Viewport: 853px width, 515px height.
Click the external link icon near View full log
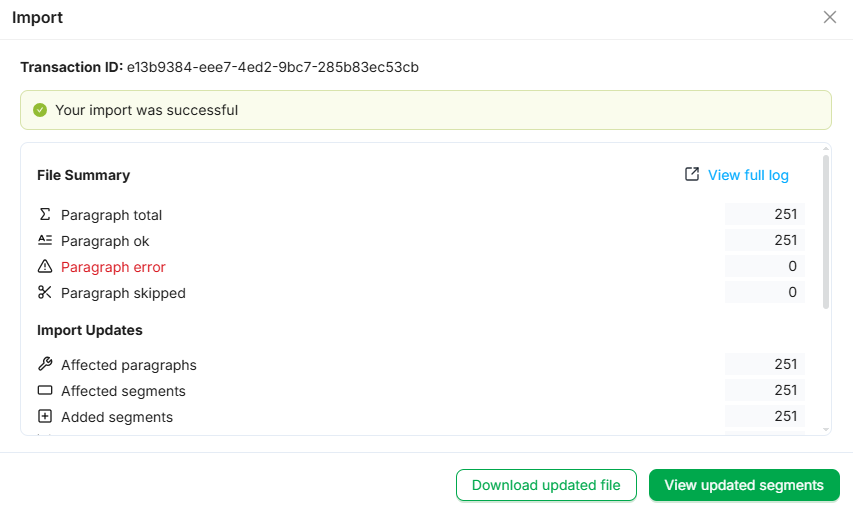(692, 175)
